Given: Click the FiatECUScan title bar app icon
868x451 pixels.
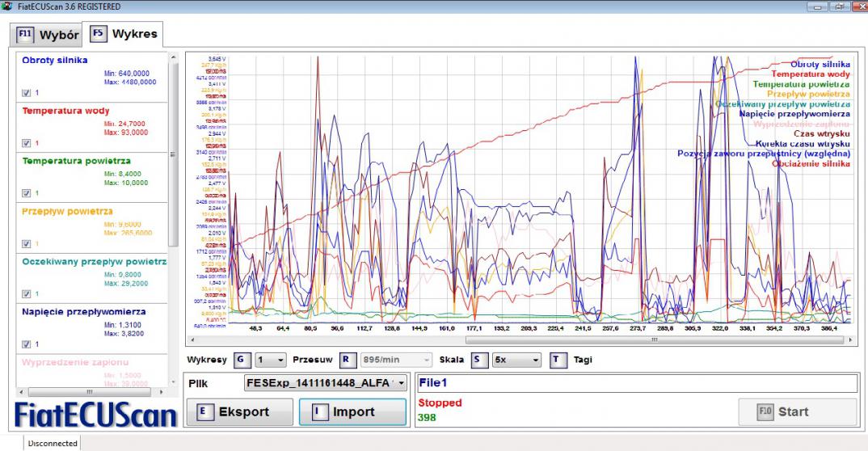Looking at the screenshot, I should [x=8, y=6].
